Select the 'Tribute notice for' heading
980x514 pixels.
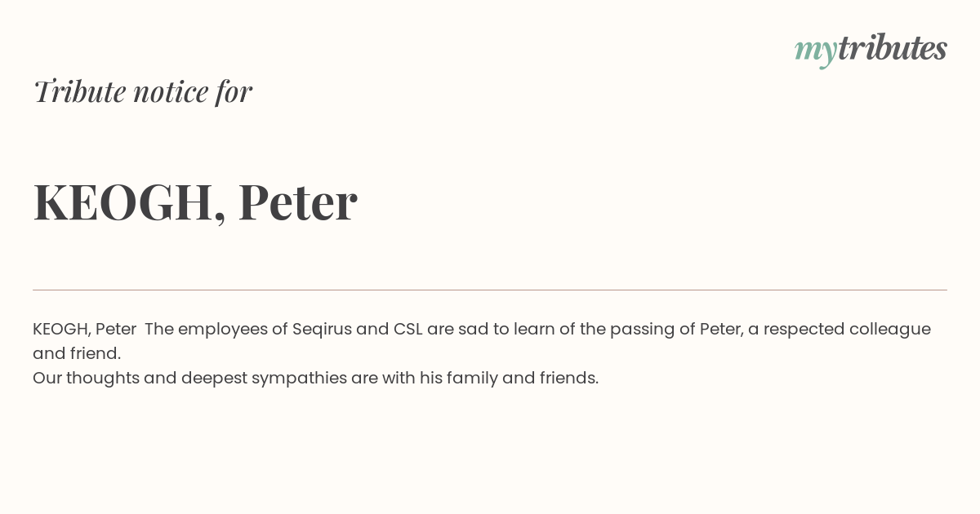coord(142,91)
